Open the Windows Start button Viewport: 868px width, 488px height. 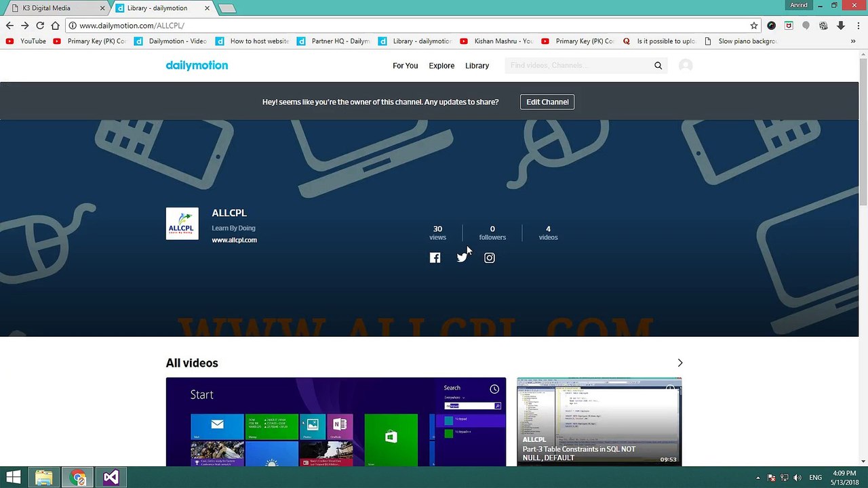coord(13,478)
